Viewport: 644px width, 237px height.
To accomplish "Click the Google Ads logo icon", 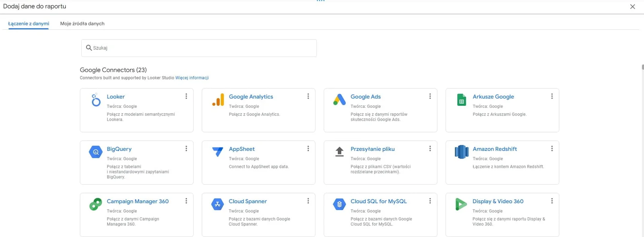I will tap(339, 99).
